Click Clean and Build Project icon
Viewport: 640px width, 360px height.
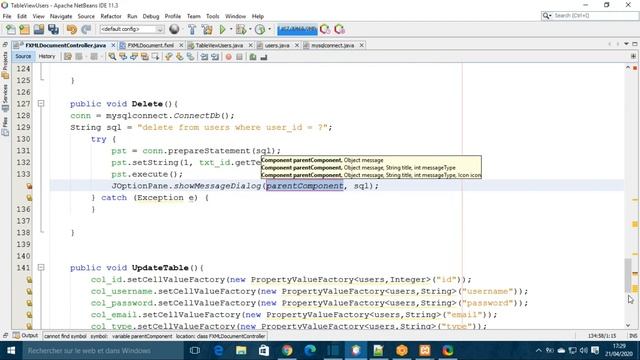[x=207, y=29]
